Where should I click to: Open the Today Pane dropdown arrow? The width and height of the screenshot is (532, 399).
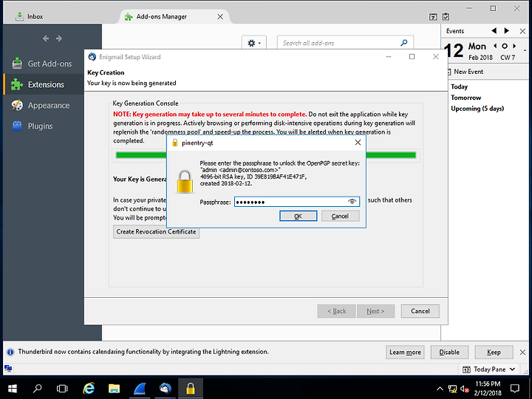click(512, 369)
